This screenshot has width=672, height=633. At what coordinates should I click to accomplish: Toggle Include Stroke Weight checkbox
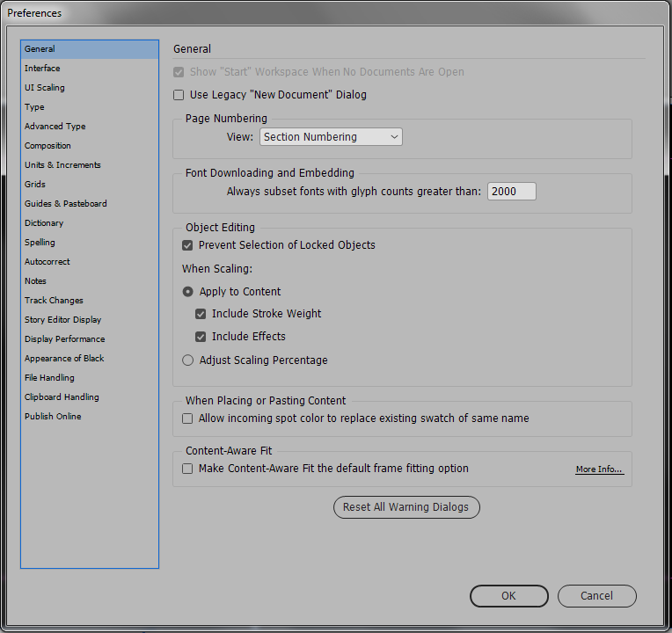pyautogui.click(x=201, y=314)
